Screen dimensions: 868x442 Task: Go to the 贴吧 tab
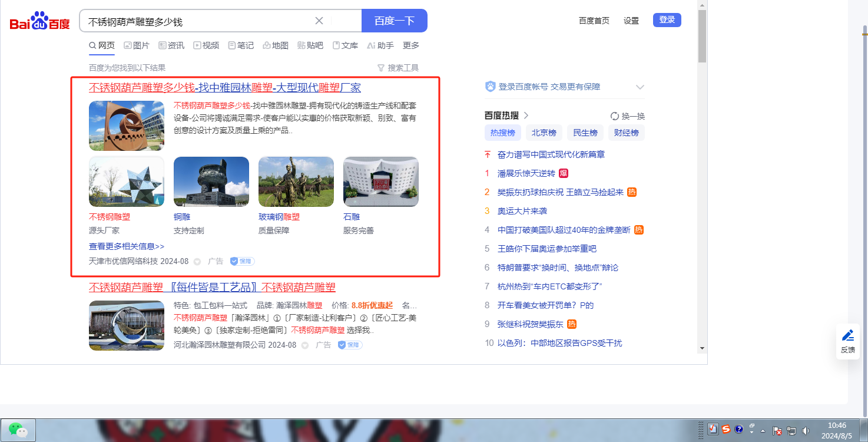coord(310,45)
